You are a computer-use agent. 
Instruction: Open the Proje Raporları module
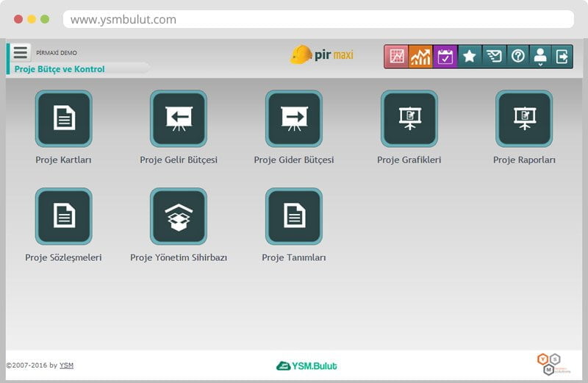(x=524, y=119)
